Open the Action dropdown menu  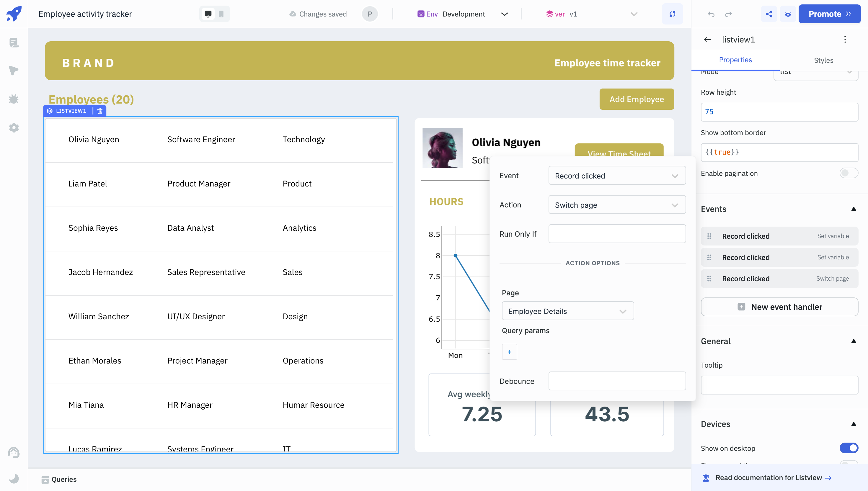click(617, 205)
